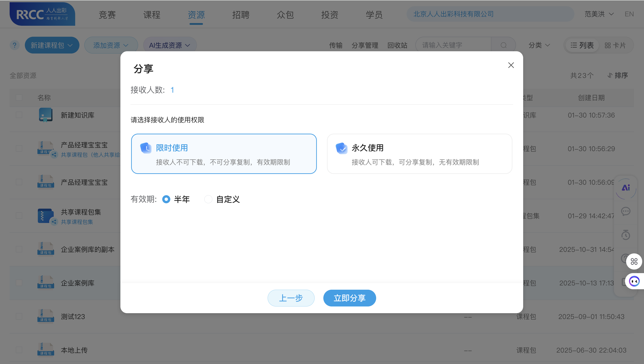
Task: Click the 接收人数 count link
Action: (173, 90)
